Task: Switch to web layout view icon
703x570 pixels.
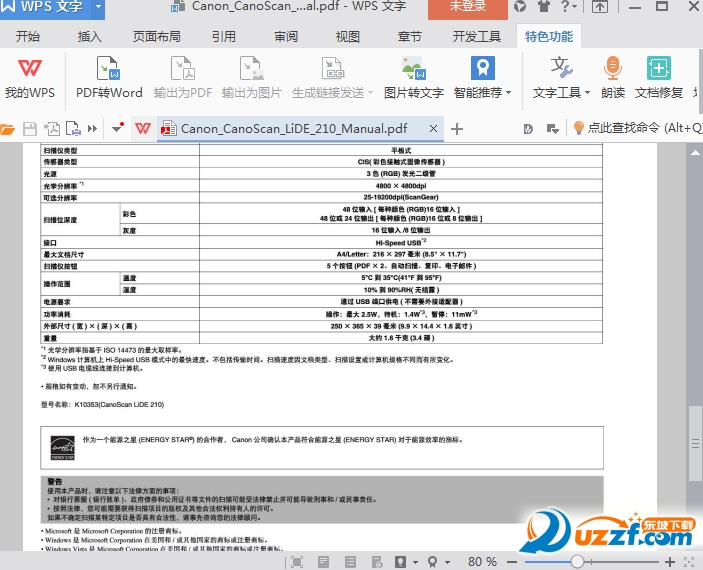Action: point(377,562)
